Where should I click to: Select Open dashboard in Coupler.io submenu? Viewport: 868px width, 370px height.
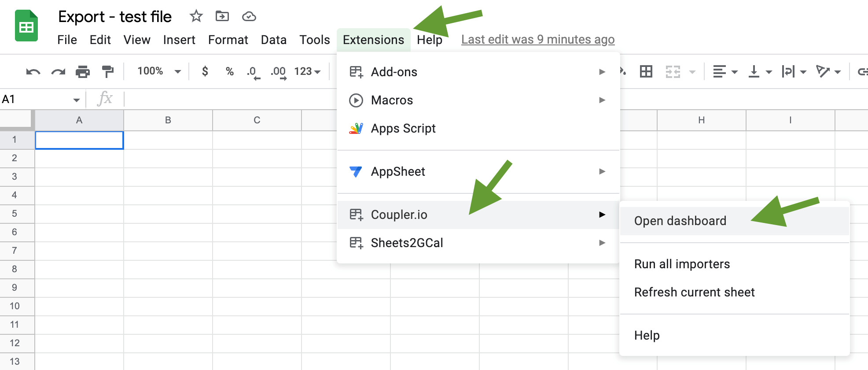point(734,221)
